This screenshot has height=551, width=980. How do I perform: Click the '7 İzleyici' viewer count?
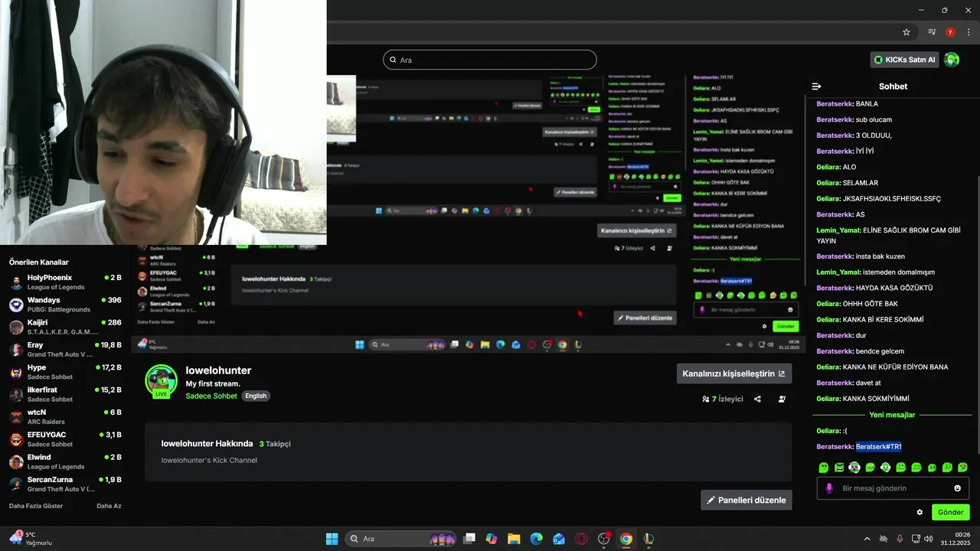pyautogui.click(x=723, y=399)
